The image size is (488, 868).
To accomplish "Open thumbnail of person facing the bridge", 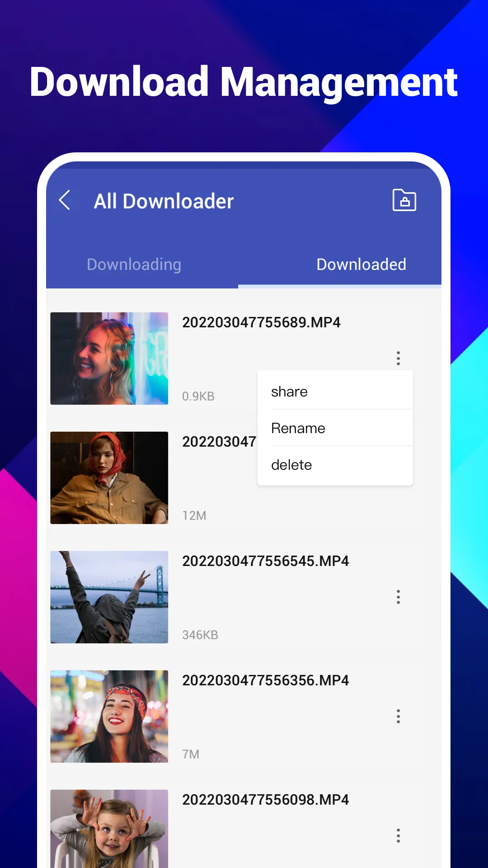I will point(109,597).
